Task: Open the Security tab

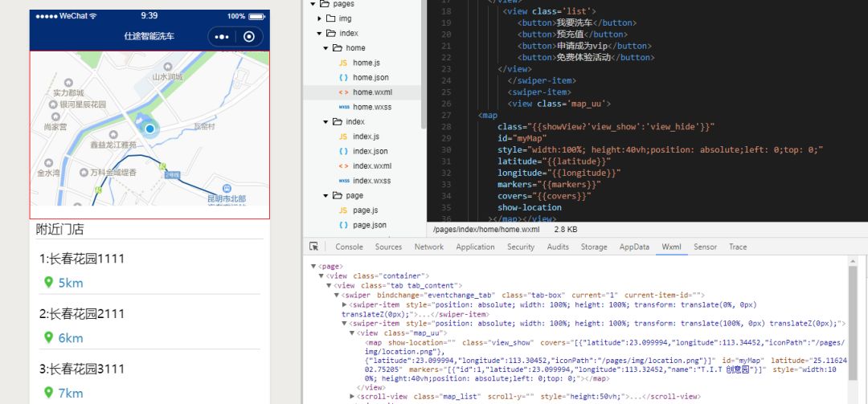Action: (521, 247)
